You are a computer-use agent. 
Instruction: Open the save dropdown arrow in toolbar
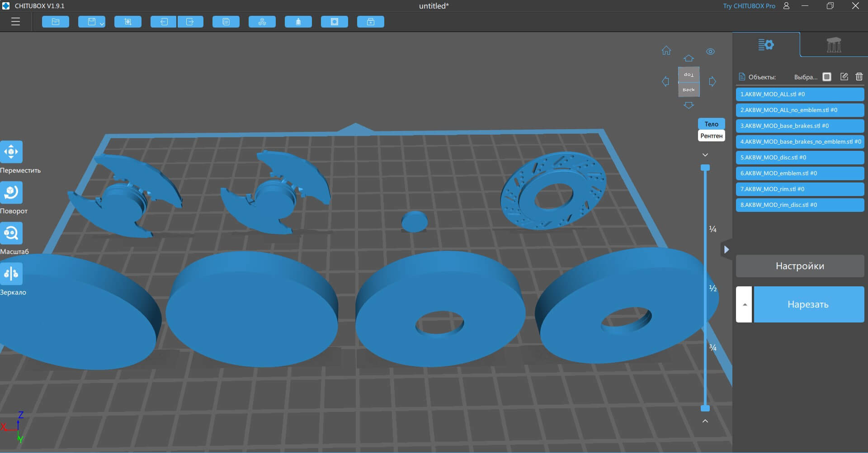coord(102,23)
